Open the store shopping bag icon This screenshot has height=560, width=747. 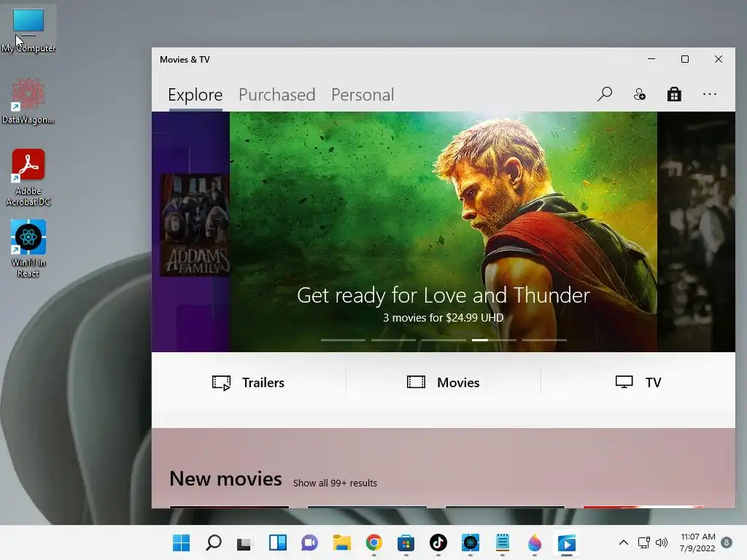point(674,94)
